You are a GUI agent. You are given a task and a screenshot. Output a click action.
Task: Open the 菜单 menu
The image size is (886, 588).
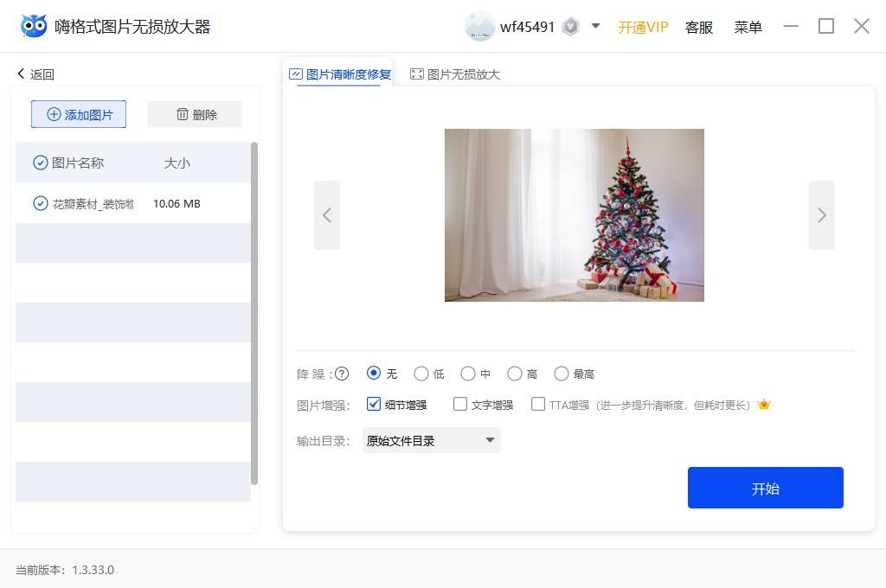coord(748,27)
